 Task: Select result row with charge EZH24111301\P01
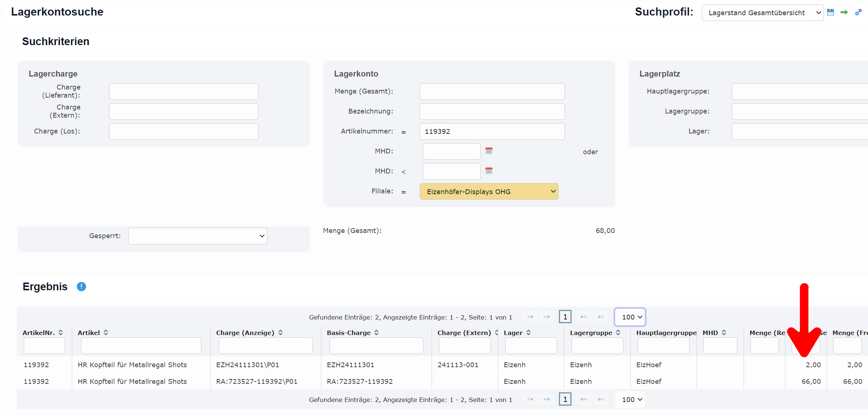coord(248,365)
